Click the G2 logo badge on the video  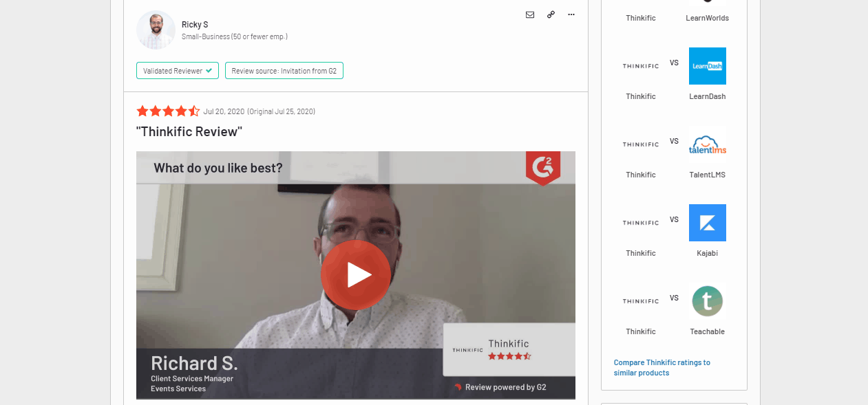543,168
